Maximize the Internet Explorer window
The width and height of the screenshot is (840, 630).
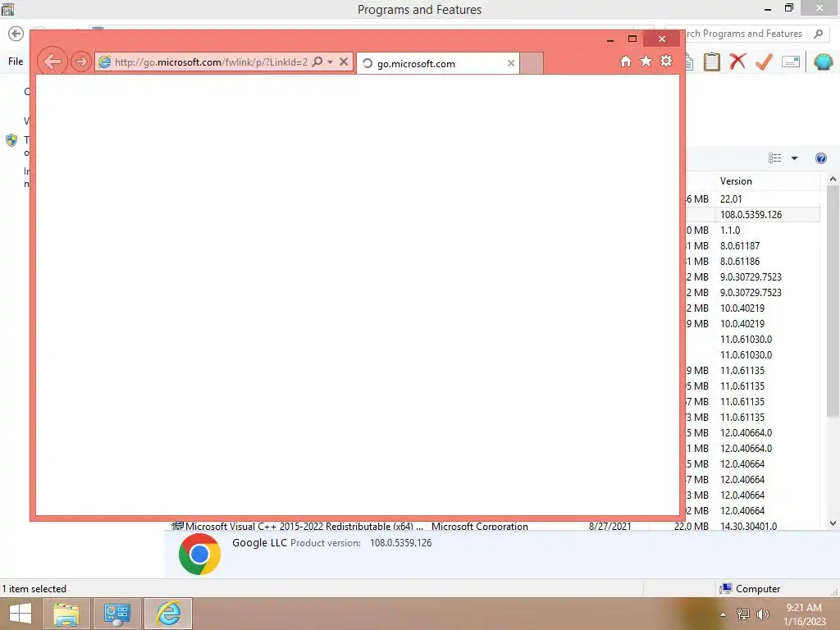coord(632,39)
